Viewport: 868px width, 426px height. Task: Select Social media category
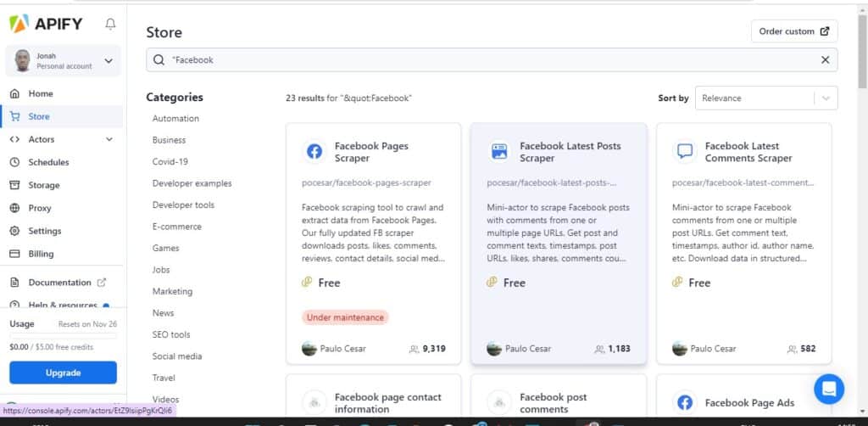coord(177,356)
